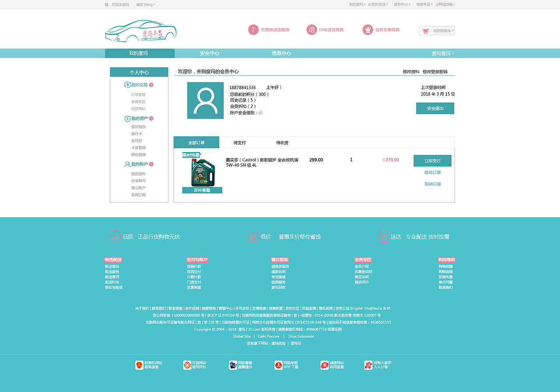Open the 客服专区 dropdown
This screenshot has width=560, height=392.
pyautogui.click(x=424, y=4)
